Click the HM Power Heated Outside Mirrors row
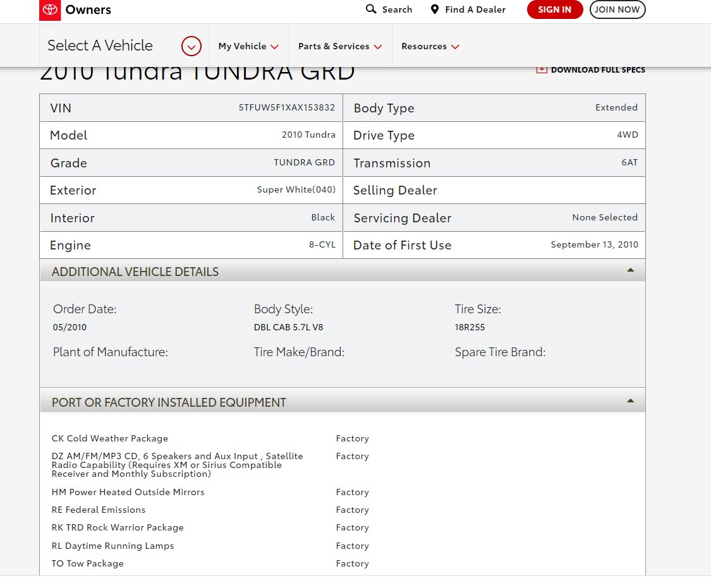711x588 pixels. pyautogui.click(x=128, y=492)
